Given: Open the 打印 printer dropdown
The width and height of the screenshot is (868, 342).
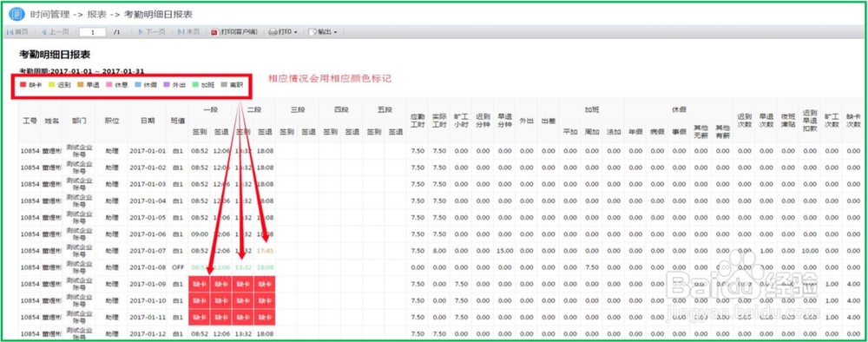Looking at the screenshot, I should coord(283,32).
